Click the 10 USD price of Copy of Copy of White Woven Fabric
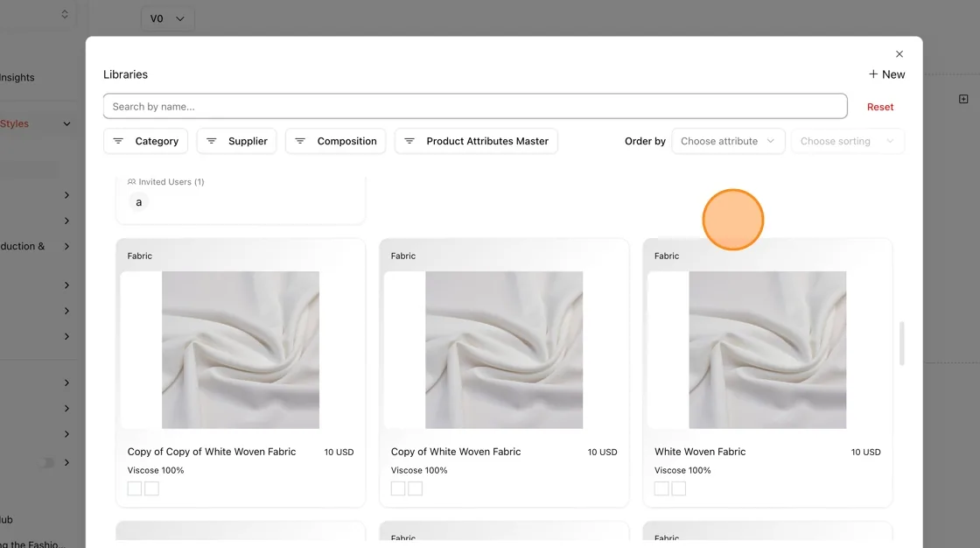 (339, 453)
